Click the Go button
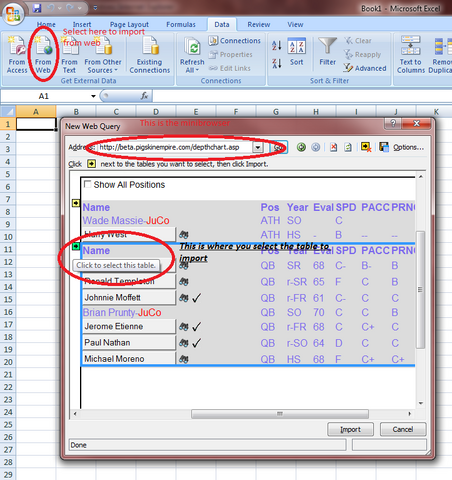Screen dimensions: 452x480 [279, 147]
